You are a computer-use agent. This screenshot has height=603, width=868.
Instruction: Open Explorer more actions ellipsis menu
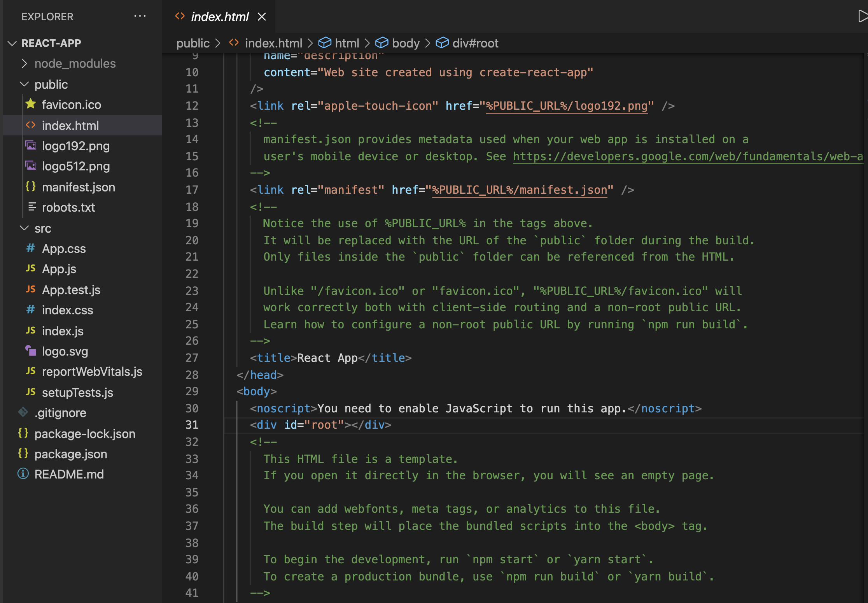click(140, 16)
